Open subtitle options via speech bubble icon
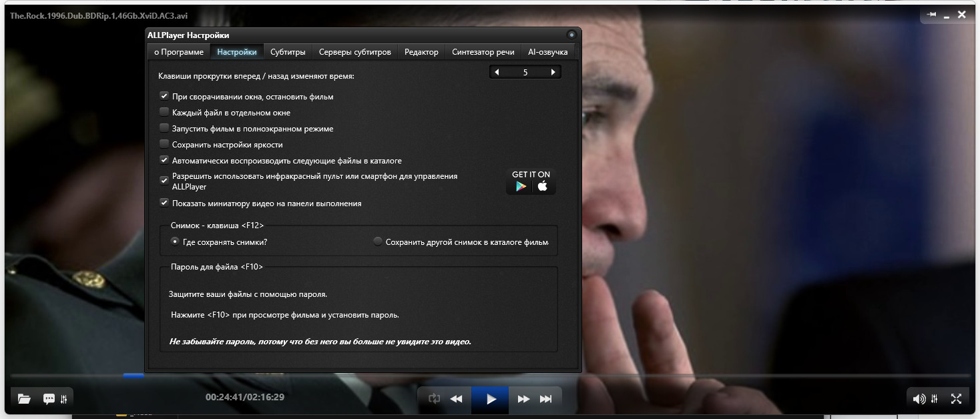This screenshot has height=419, width=980. tap(49, 399)
